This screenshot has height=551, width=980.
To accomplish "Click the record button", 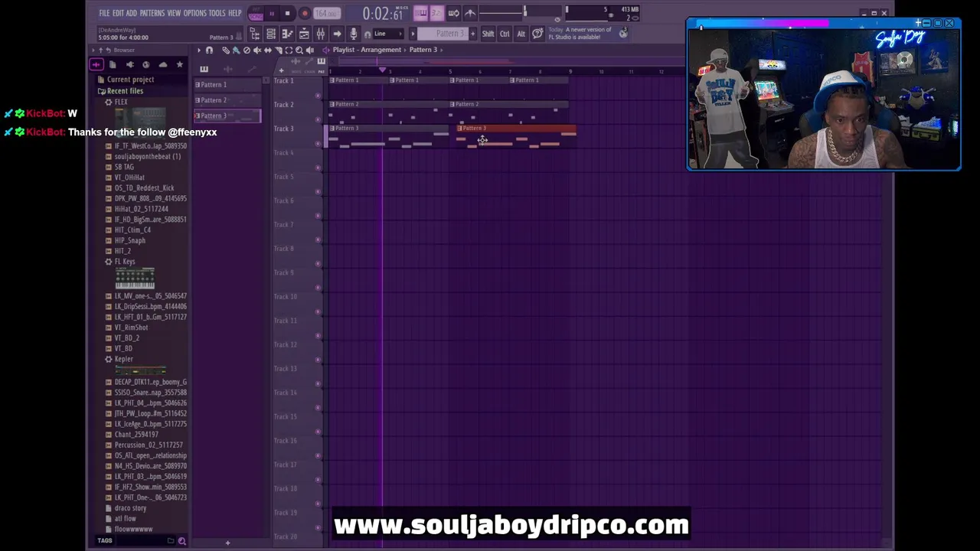I will pos(304,13).
